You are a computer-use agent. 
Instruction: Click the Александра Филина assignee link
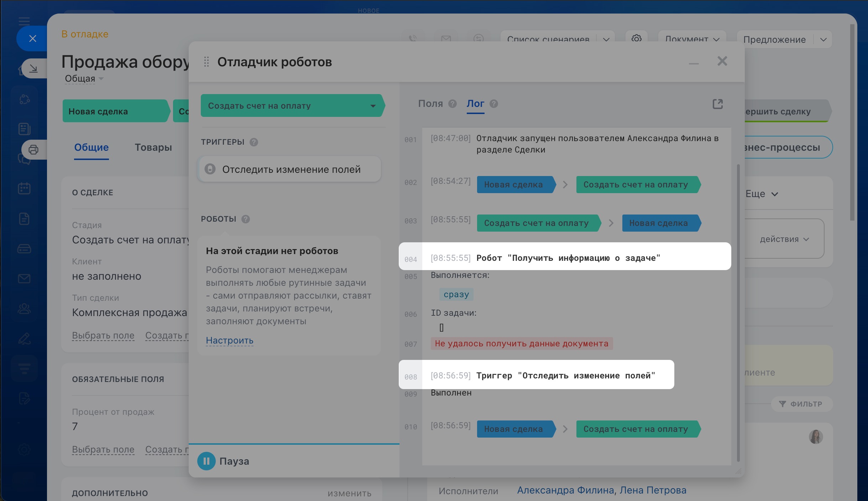[x=565, y=490]
